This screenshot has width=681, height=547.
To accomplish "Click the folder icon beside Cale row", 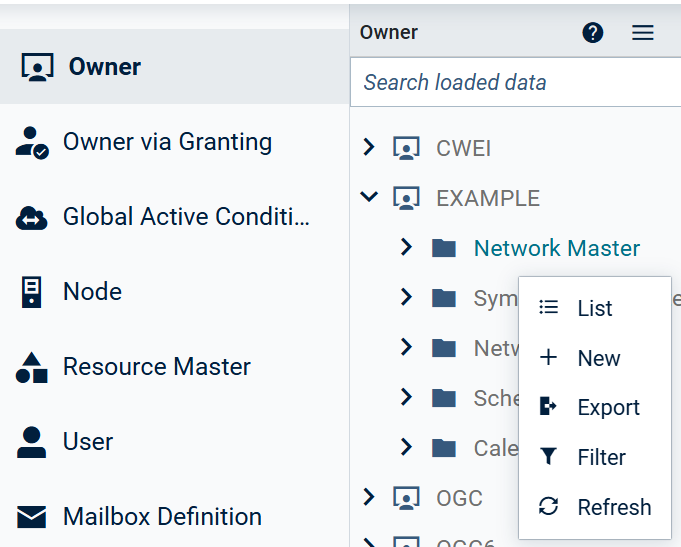I will click(444, 448).
